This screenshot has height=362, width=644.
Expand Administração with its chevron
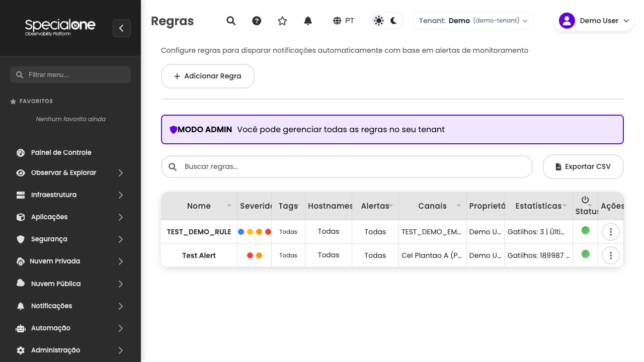click(121, 350)
